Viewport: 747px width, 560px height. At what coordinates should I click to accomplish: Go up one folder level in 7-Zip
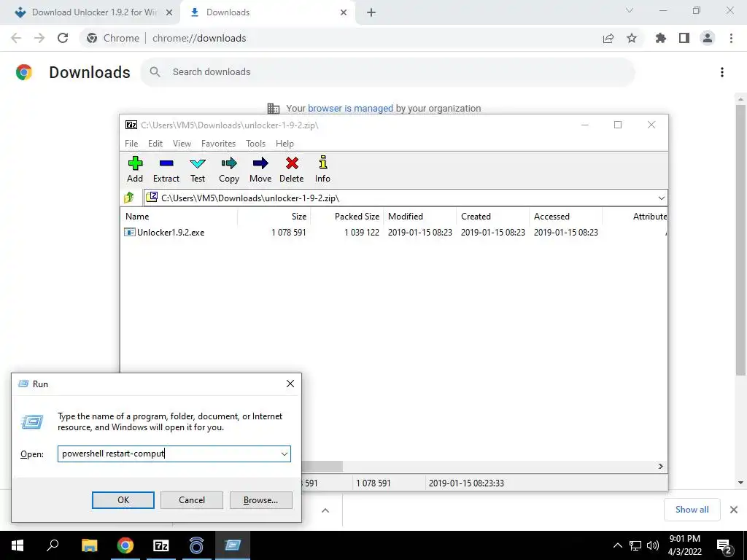(x=128, y=198)
